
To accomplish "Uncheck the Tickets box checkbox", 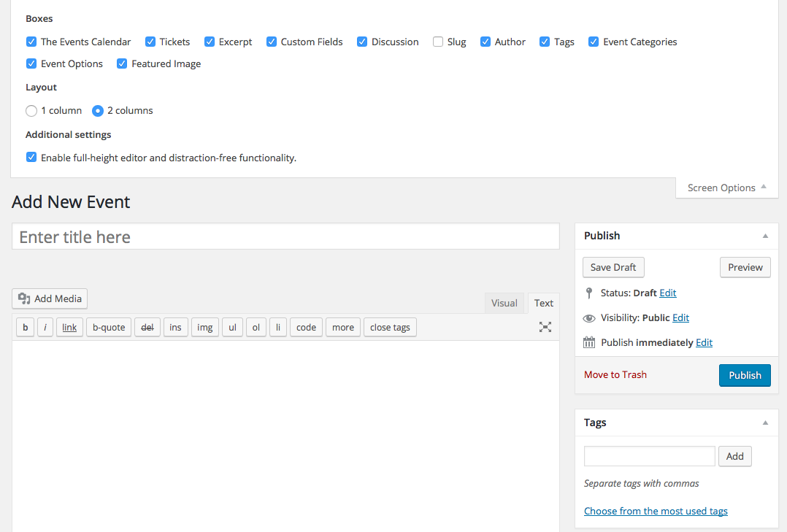I will tap(150, 42).
